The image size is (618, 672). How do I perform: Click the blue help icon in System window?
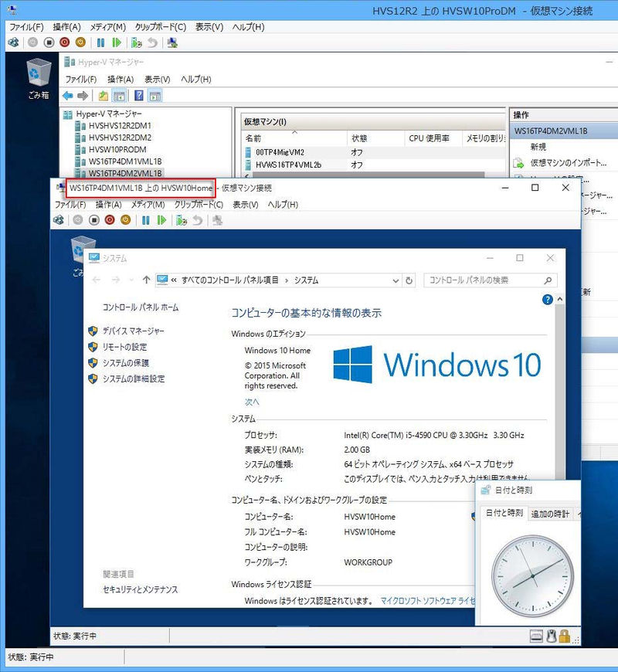(547, 300)
